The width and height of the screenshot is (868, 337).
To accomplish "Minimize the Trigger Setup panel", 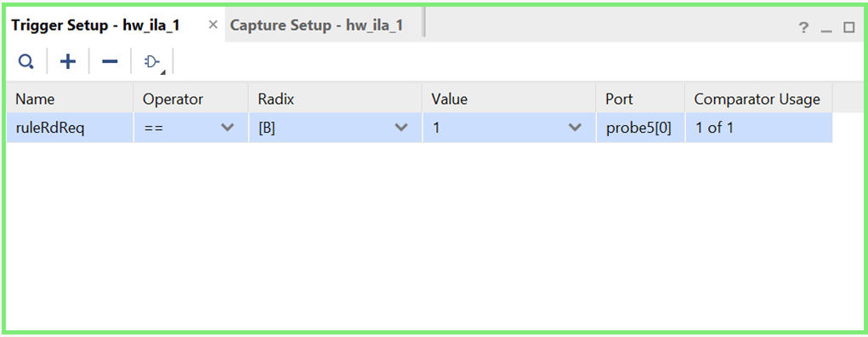I will pos(826,29).
